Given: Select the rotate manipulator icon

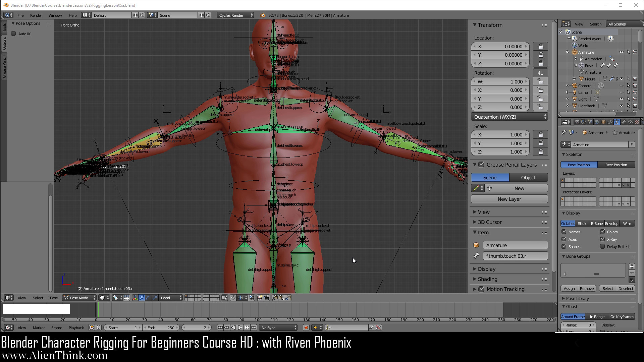Looking at the screenshot, I should [148, 298].
